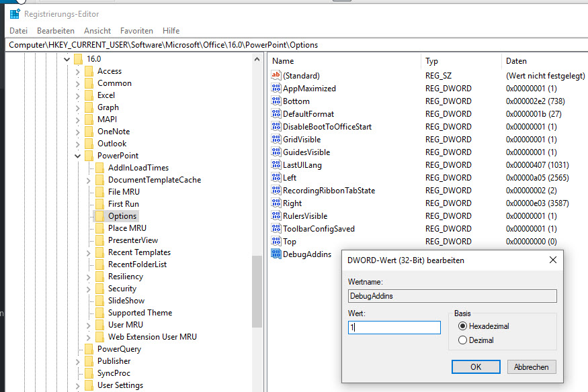Select the Left DWORD value icon
Image resolution: width=588 pixels, height=392 pixels.
(x=276, y=177)
